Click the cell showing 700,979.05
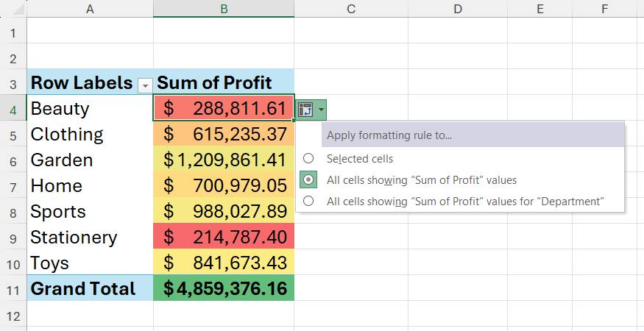The image size is (644, 331). (x=224, y=185)
